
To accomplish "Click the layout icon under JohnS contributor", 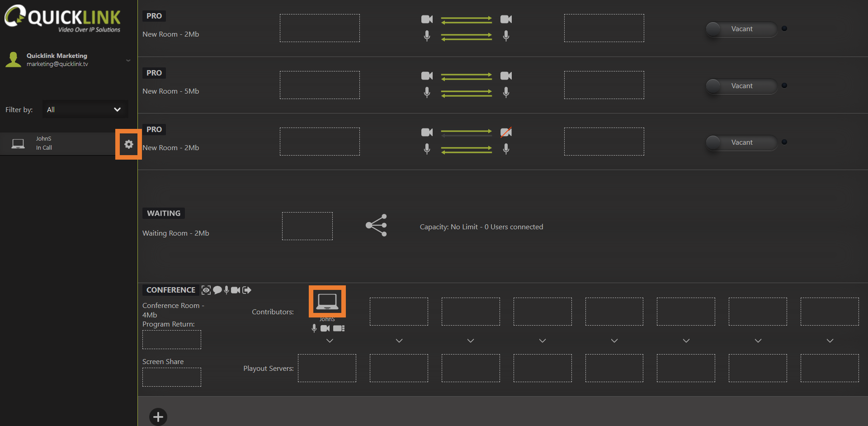I will pos(339,328).
